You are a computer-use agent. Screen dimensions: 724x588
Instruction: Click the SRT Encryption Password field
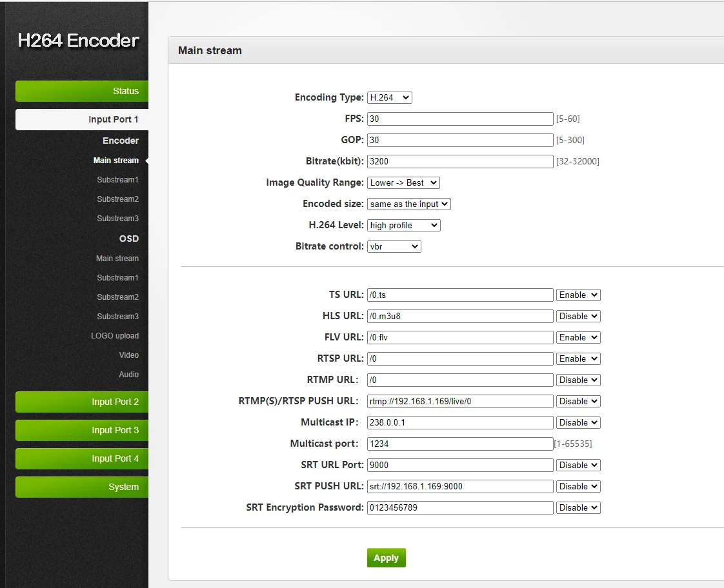pyautogui.click(x=460, y=507)
